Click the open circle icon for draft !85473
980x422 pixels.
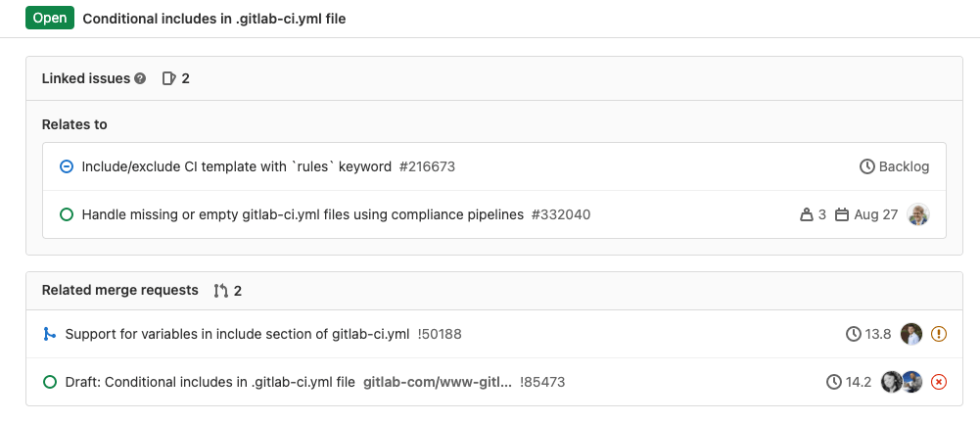tap(49, 382)
